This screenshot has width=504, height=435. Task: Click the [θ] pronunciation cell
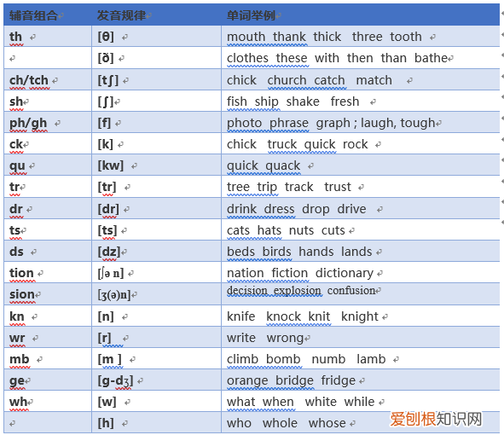click(x=157, y=37)
